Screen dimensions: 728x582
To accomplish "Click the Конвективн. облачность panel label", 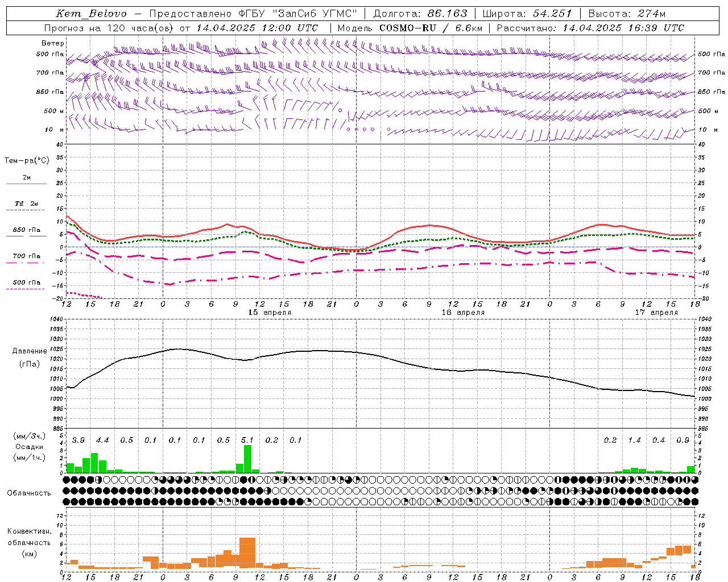I will pos(29,537).
